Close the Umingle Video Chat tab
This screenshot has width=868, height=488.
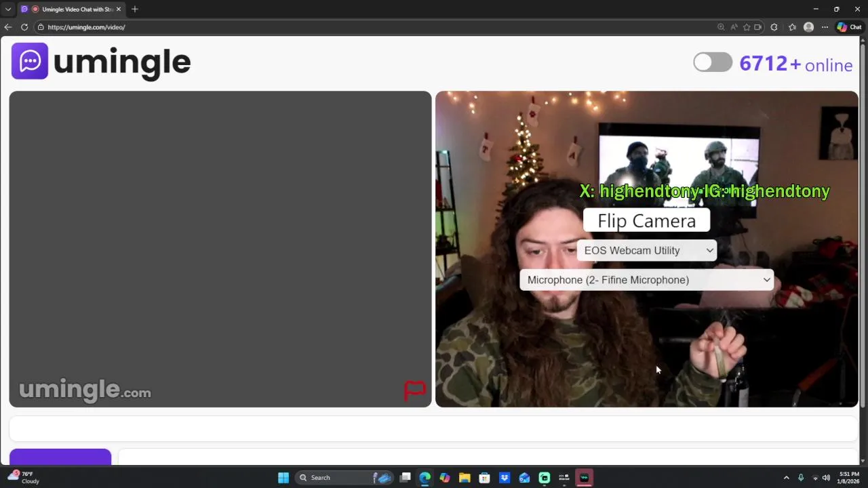pyautogui.click(x=118, y=9)
